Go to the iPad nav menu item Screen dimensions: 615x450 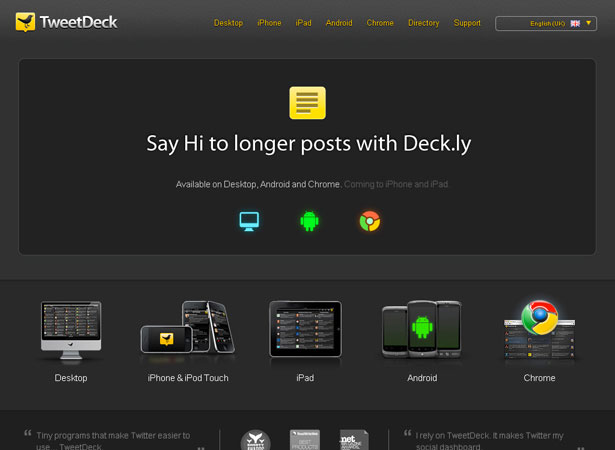click(x=304, y=23)
